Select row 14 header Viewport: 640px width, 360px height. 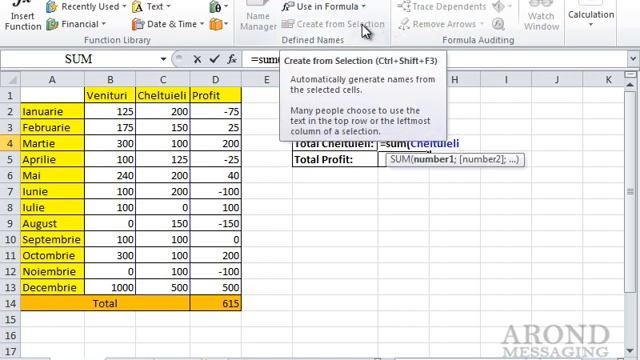coord(10,304)
